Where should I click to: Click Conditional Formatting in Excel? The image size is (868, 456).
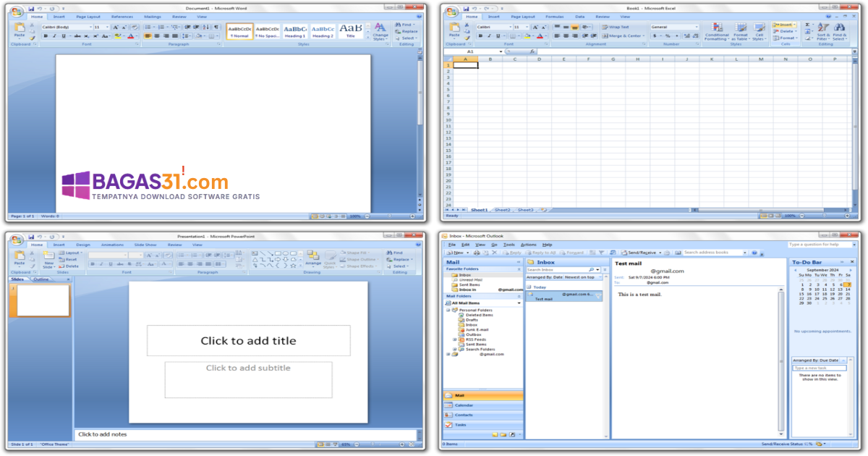[717, 32]
